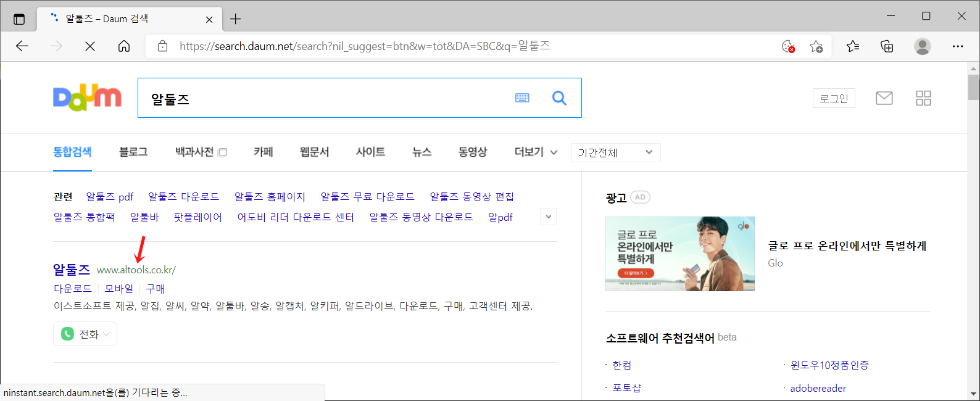
Task: View site information lock icon
Action: (163, 46)
